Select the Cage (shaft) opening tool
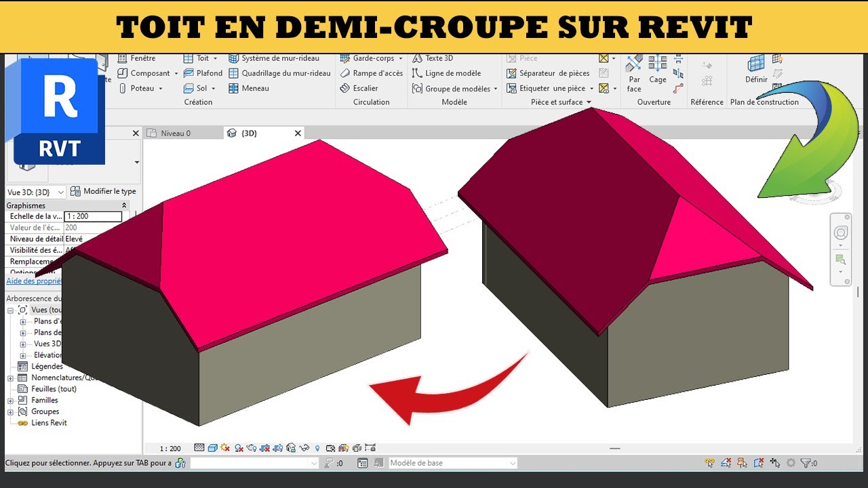 658,70
